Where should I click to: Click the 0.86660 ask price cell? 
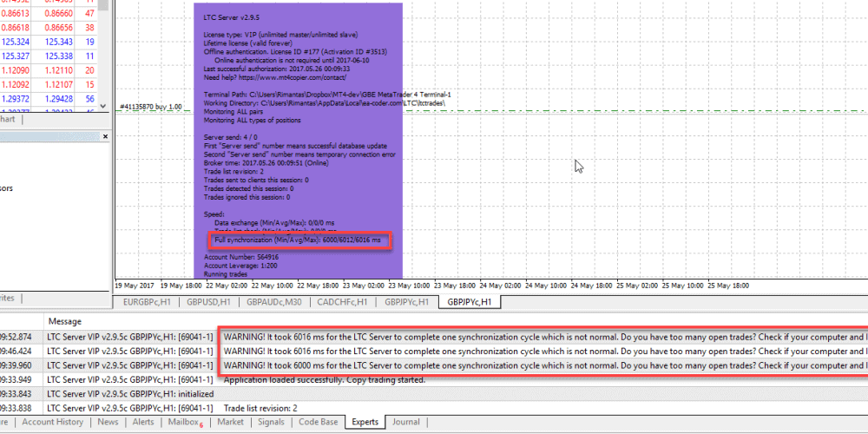(57, 13)
